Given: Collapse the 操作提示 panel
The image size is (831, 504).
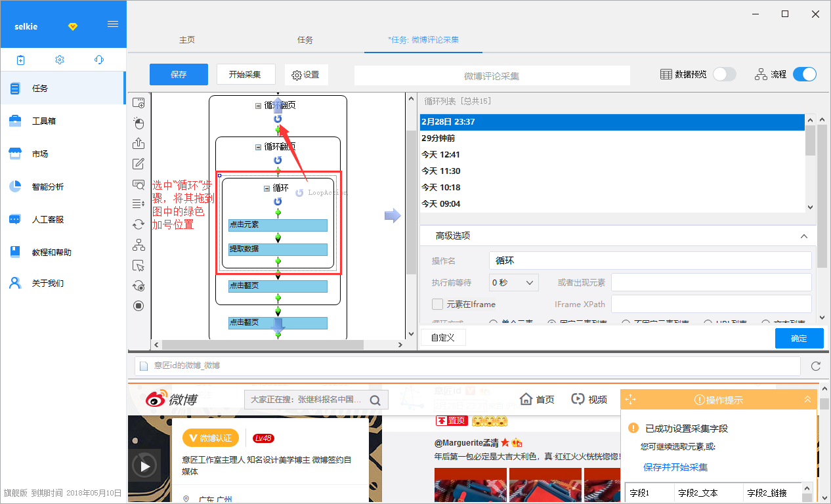Looking at the screenshot, I should (x=807, y=400).
